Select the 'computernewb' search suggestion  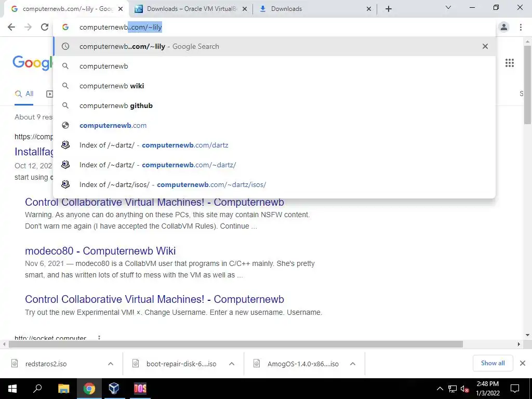coord(274,66)
